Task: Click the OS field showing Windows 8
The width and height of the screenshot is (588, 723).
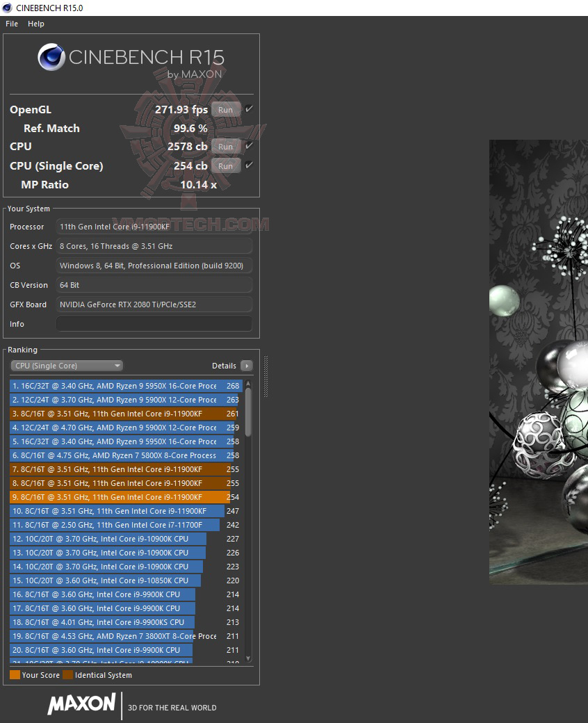Action: pos(154,265)
